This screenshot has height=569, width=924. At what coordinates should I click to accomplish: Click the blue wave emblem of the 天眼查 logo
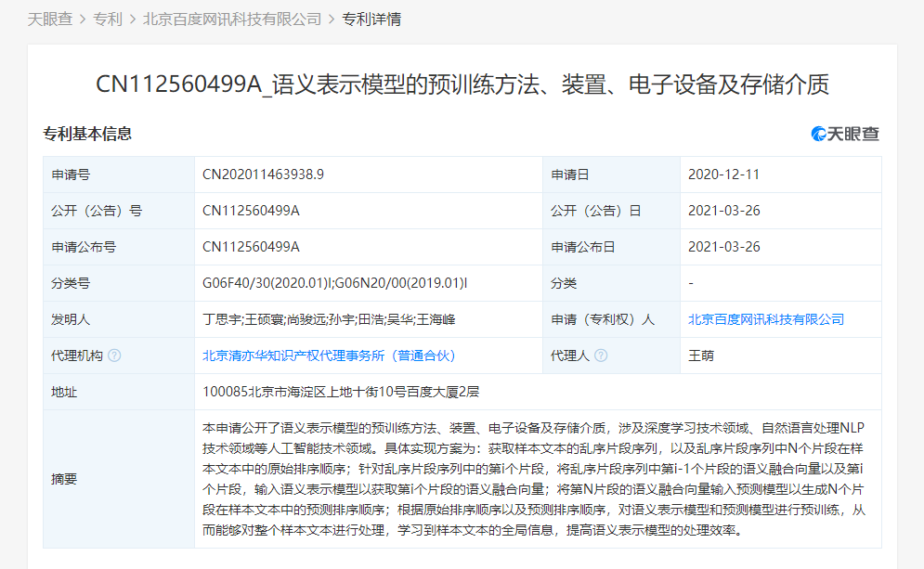pyautogui.click(x=817, y=133)
